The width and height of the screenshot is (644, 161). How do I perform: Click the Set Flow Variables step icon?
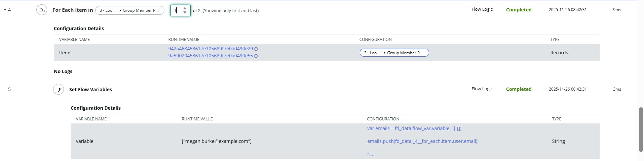[x=59, y=90]
